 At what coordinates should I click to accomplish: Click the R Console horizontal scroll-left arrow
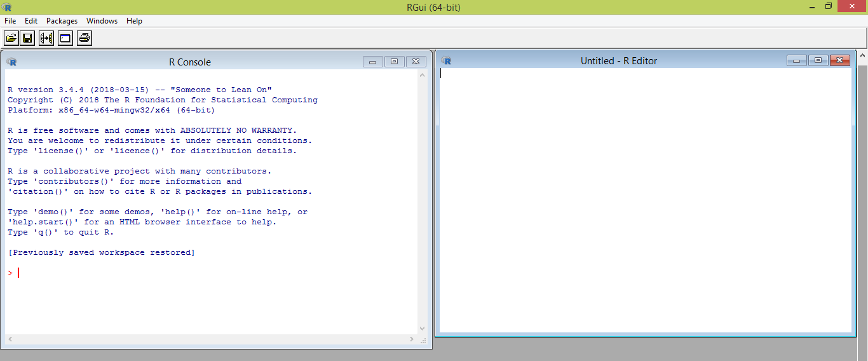(10, 339)
